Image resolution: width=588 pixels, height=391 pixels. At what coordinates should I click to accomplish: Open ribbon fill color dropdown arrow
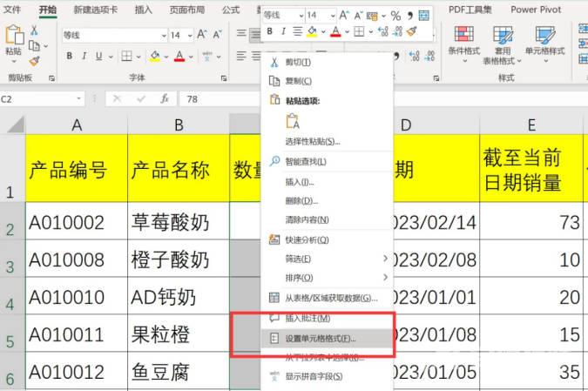coord(166,57)
